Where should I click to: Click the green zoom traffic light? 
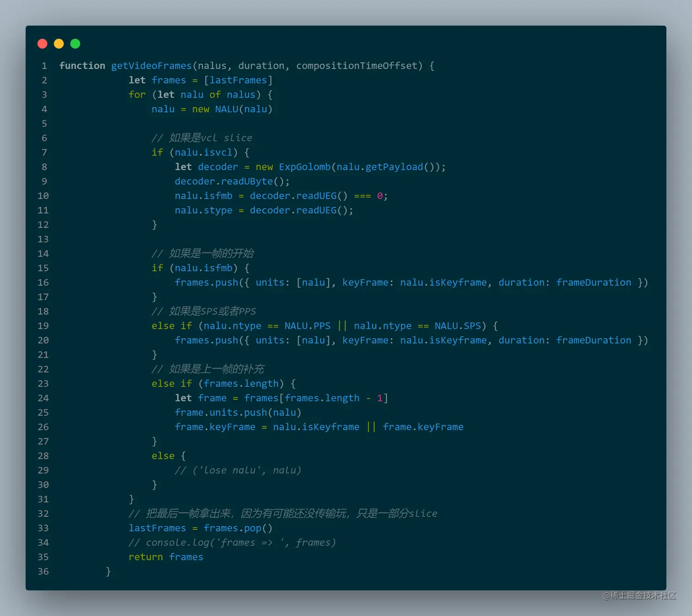point(75,43)
